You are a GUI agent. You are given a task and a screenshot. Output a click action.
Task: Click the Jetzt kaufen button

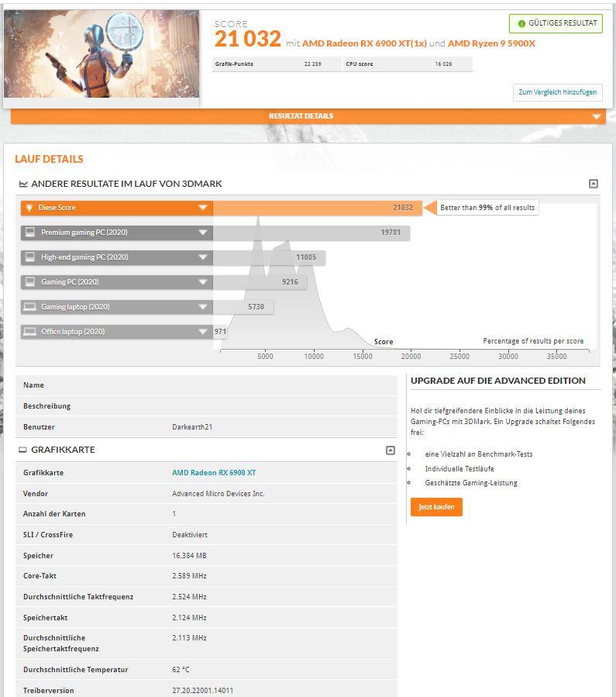(436, 507)
